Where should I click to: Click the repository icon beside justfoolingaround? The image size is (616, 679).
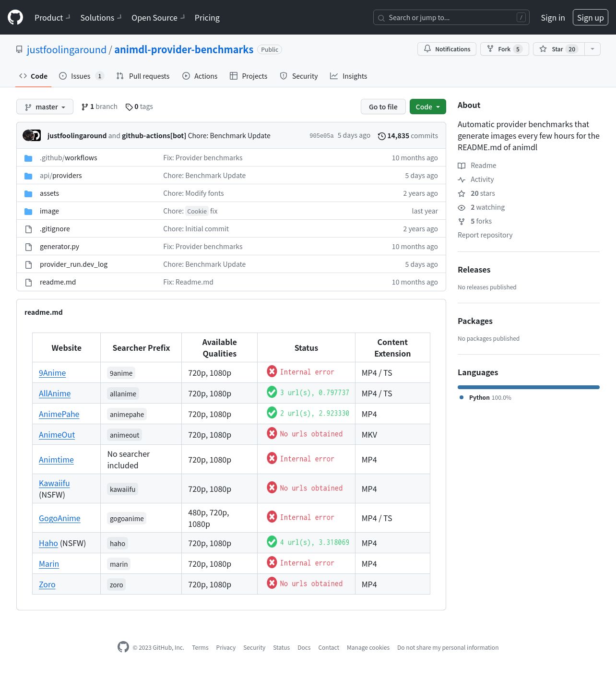[19, 49]
